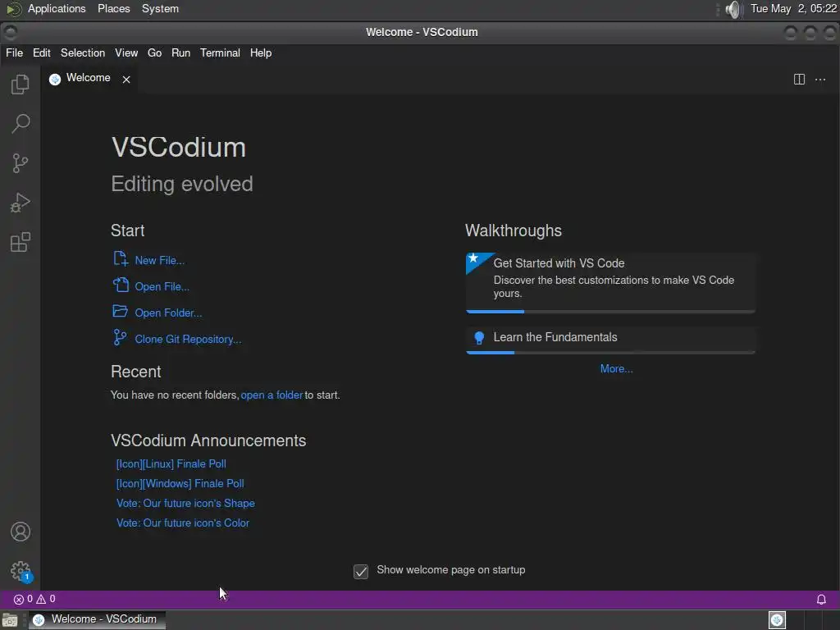
Task: Open the Run and Debug view
Action: (21, 203)
